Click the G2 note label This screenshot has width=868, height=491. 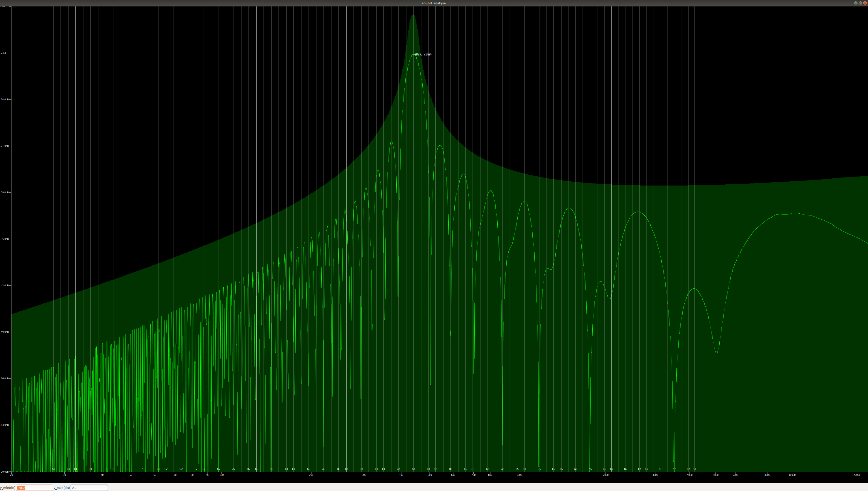pyautogui.click(x=219, y=469)
